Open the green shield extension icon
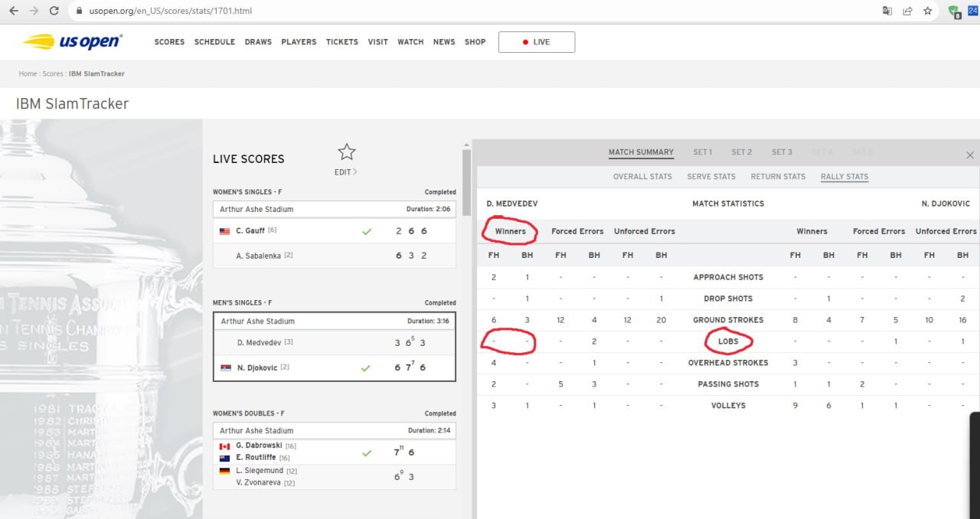This screenshot has width=980, height=519. tap(954, 11)
